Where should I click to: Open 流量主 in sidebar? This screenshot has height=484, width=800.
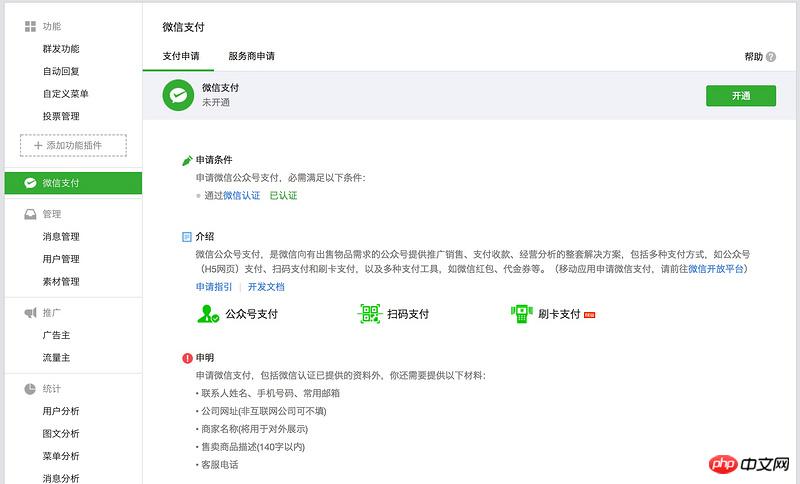pyautogui.click(x=56, y=358)
